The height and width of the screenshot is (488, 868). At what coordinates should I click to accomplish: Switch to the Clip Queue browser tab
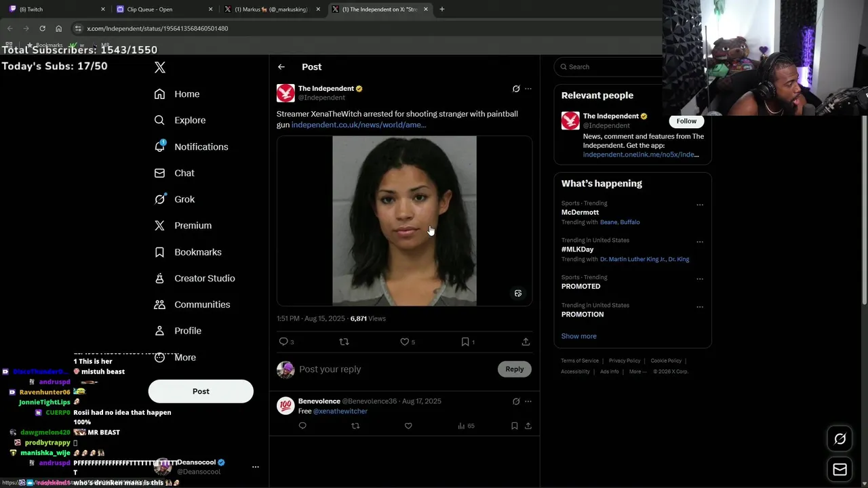[x=164, y=9]
